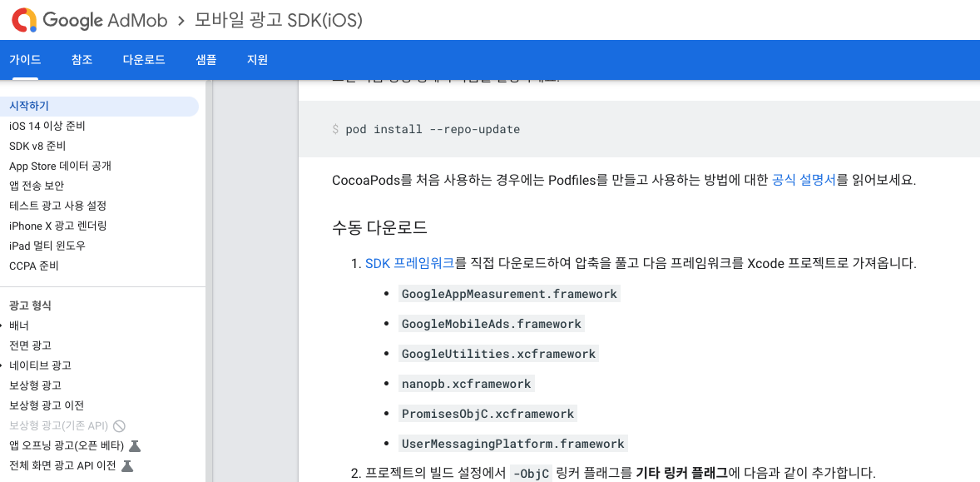Go to App Store 데이터 공개
Image resolution: width=980 pixels, height=482 pixels.
(61, 166)
